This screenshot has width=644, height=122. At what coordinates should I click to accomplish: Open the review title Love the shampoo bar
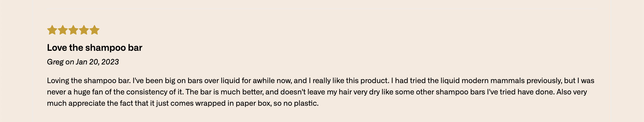94,48
